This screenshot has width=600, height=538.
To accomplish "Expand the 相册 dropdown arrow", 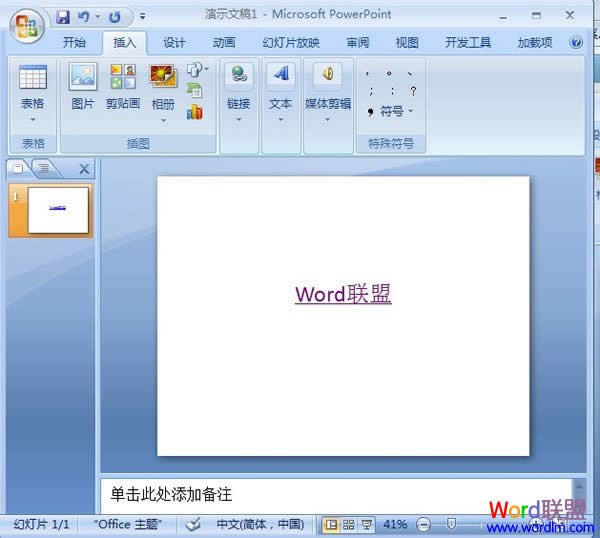I will point(163,120).
